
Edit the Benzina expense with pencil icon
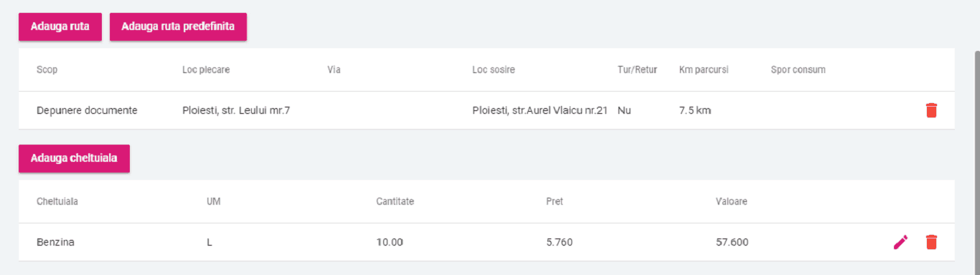pos(900,242)
